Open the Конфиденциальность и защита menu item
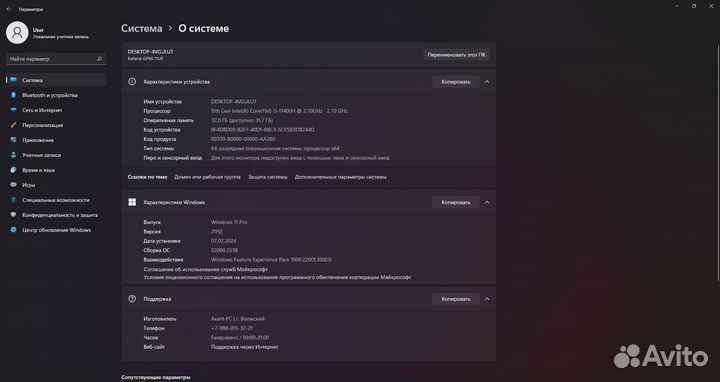Screen dimensions: 720x382 click(x=56, y=215)
